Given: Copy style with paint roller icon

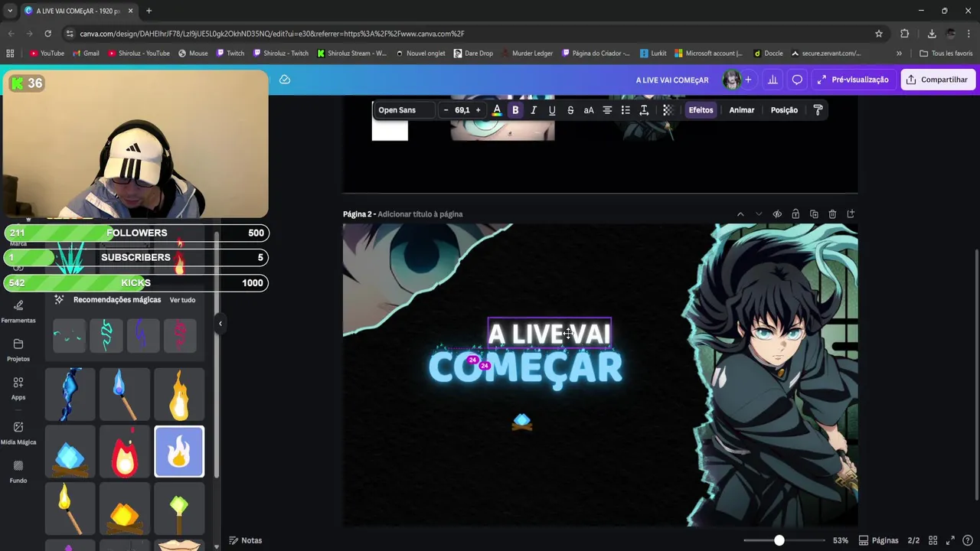Looking at the screenshot, I should [x=818, y=110].
